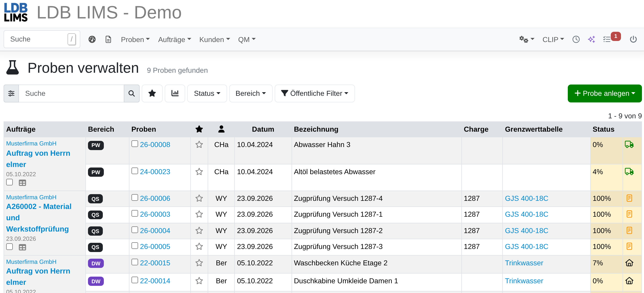Open GJS 400-18C limit table for 26-00004
The height and width of the screenshot is (293, 644).
coord(526,231)
